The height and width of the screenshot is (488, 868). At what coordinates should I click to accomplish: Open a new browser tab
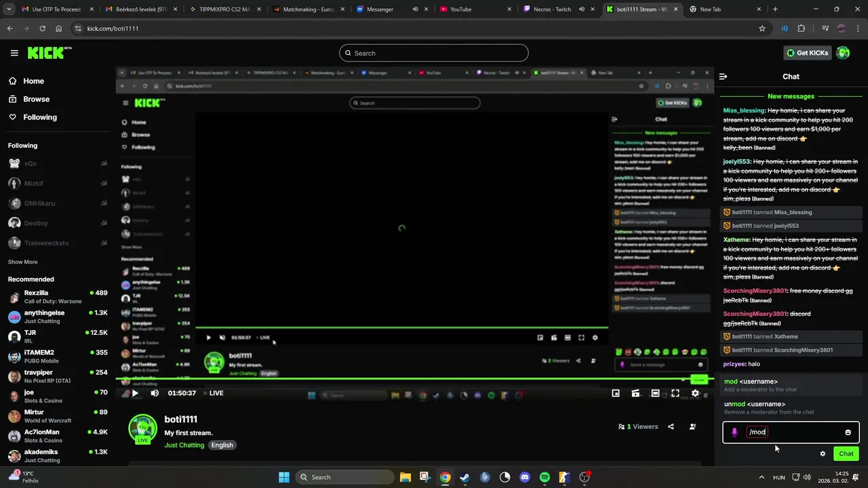(x=775, y=9)
